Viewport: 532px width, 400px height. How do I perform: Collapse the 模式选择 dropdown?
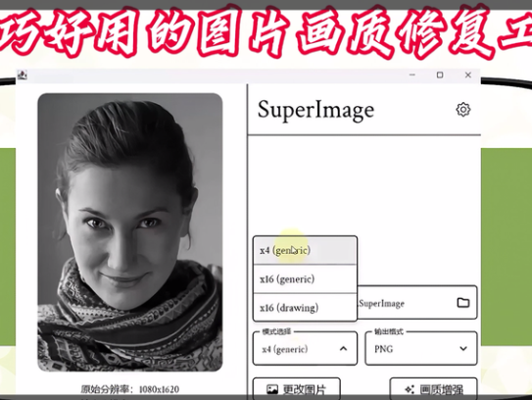click(305, 349)
